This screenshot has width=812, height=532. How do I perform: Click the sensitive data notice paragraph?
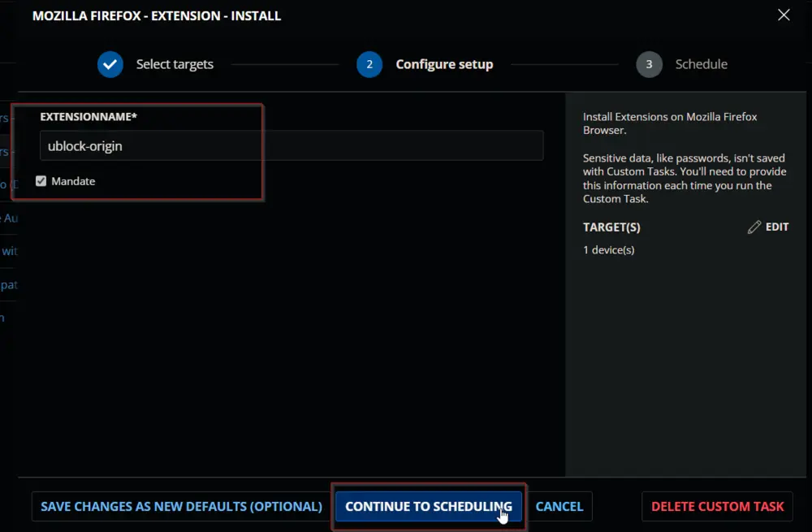(685, 178)
